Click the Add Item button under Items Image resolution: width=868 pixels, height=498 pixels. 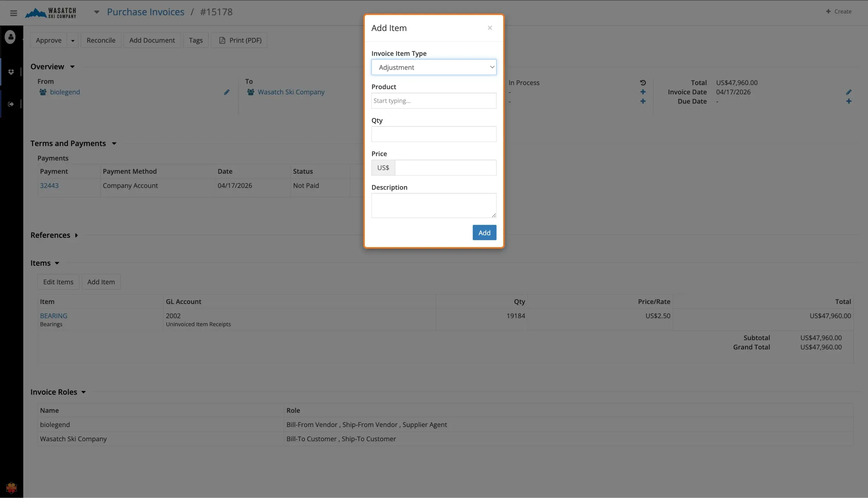101,282
